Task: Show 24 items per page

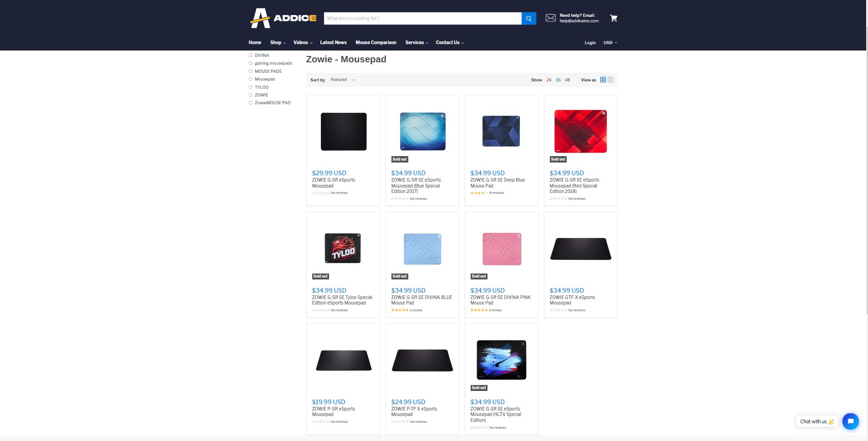Action: (x=549, y=80)
